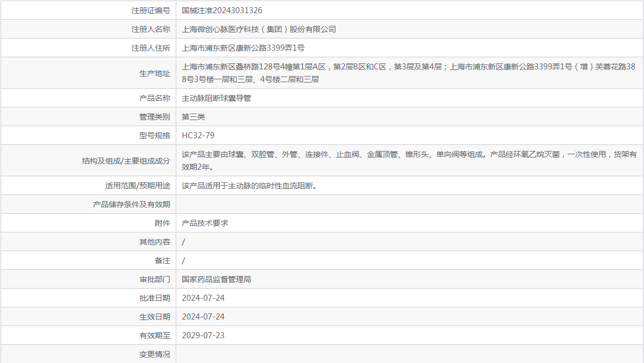644x363 pixels.
Task: Click the 注册证编号 row label
Action: coord(151,10)
